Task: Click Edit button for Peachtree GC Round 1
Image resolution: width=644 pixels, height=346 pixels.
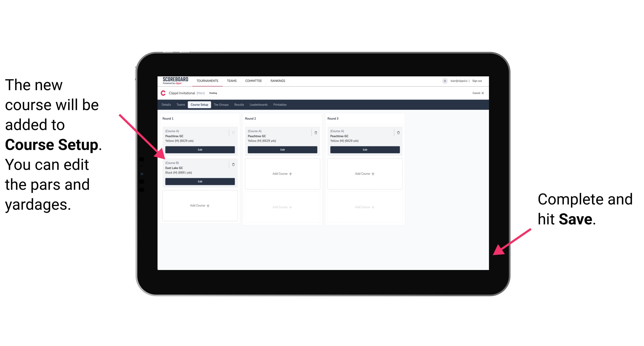Action: point(200,150)
